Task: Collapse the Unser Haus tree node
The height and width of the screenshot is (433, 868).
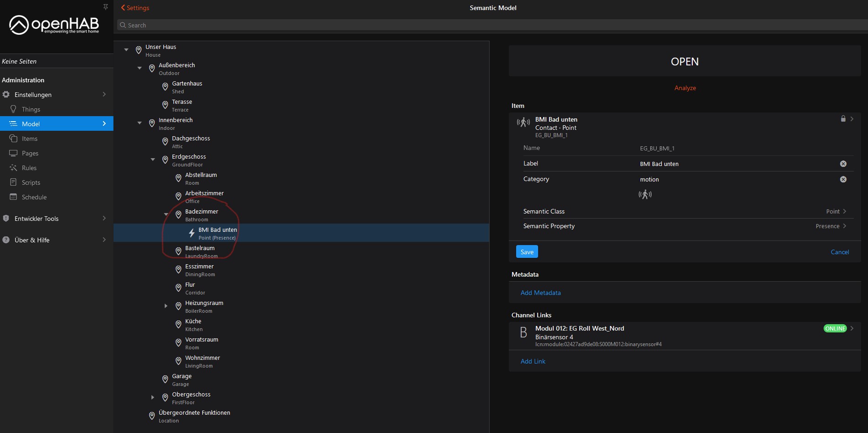Action: pos(126,50)
